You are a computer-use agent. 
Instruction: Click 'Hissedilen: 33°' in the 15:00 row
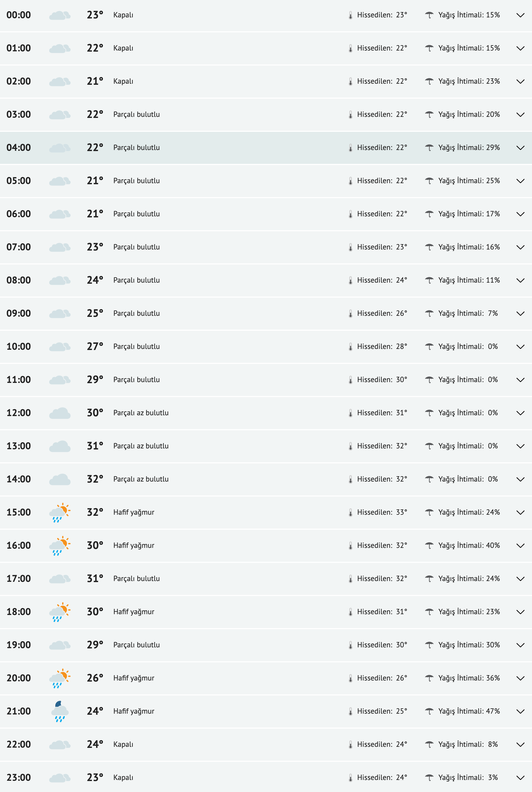[x=382, y=512]
